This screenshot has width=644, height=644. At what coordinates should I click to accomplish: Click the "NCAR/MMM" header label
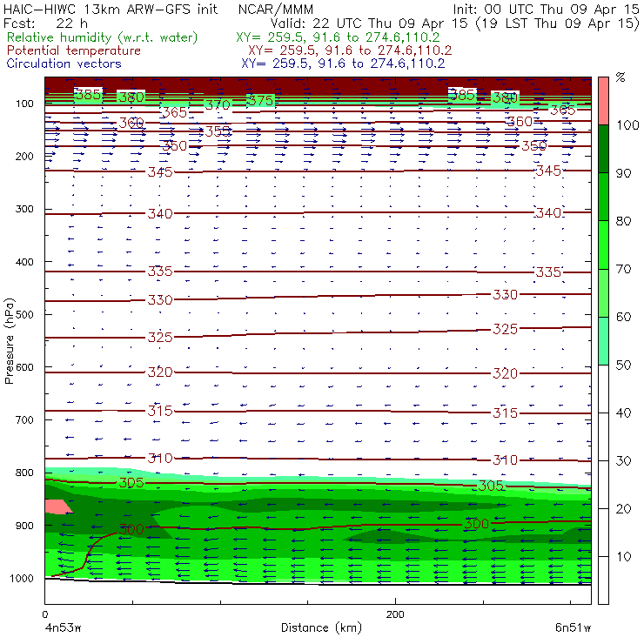(x=276, y=10)
